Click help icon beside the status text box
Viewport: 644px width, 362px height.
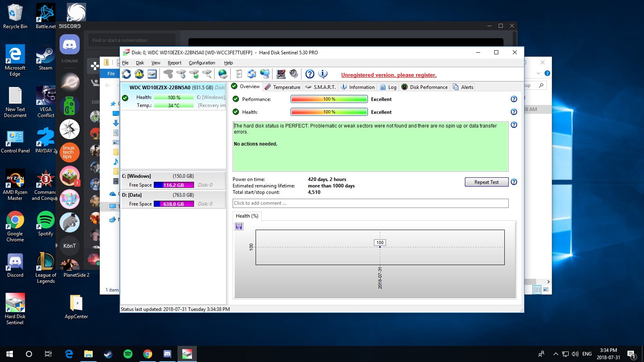pyautogui.click(x=514, y=125)
